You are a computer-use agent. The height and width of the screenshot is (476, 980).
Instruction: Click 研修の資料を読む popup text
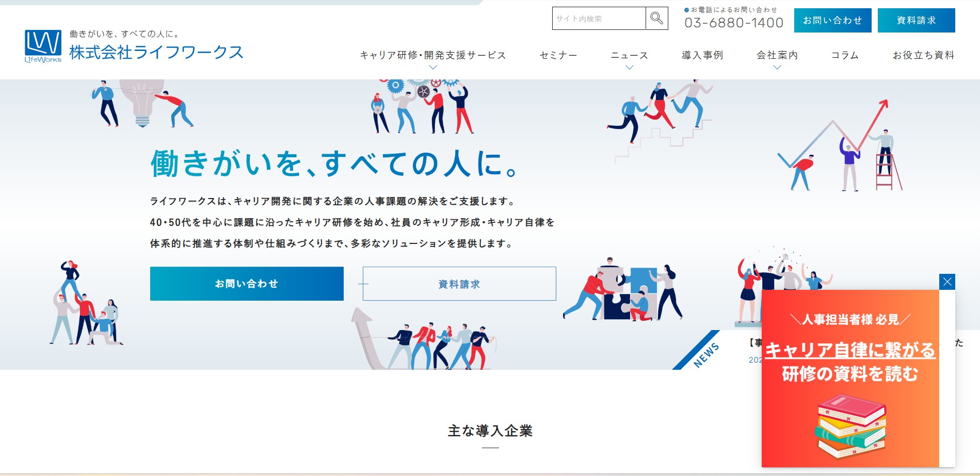coord(850,374)
